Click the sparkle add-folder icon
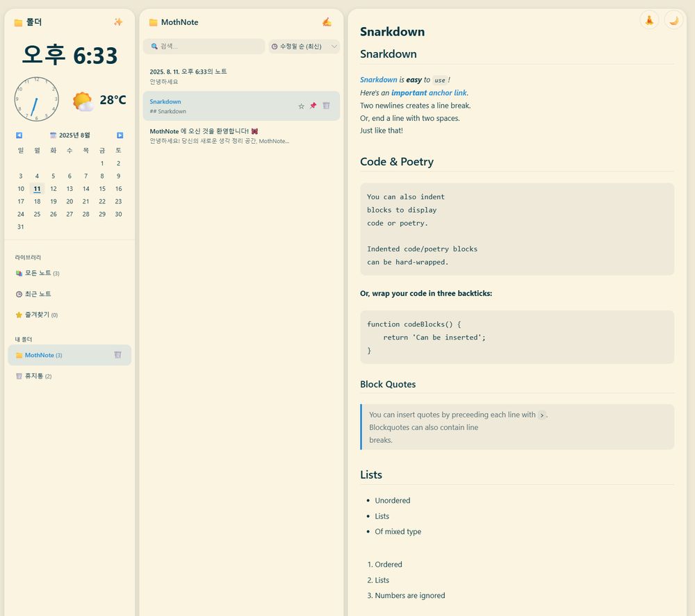Image resolution: width=695 pixels, height=616 pixels. pyautogui.click(x=118, y=22)
